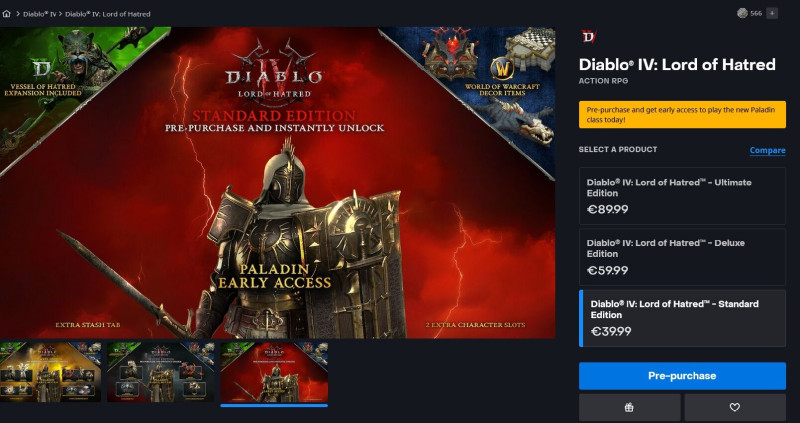Open Diablo® IV: Lord of Hatred breadcrumb
Screen dimensions: 800x423
[108, 14]
